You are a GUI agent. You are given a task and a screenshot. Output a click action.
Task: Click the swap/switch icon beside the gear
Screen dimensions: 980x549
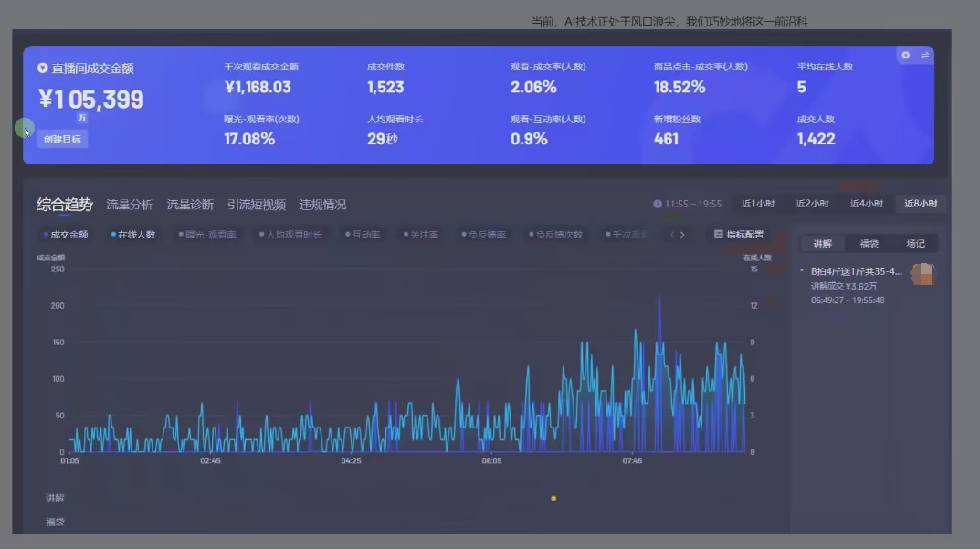(x=925, y=55)
